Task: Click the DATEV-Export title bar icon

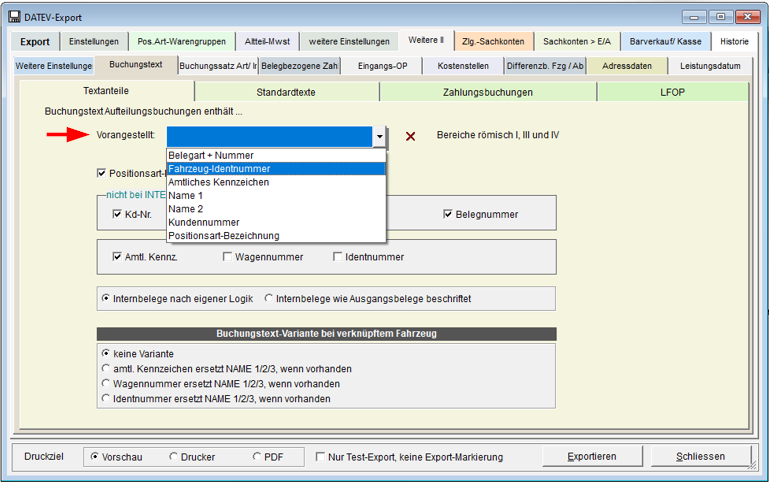Action: click(15, 17)
